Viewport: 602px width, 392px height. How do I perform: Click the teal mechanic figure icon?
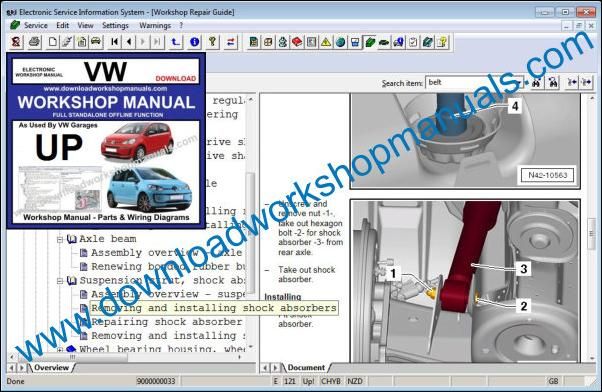point(283,42)
